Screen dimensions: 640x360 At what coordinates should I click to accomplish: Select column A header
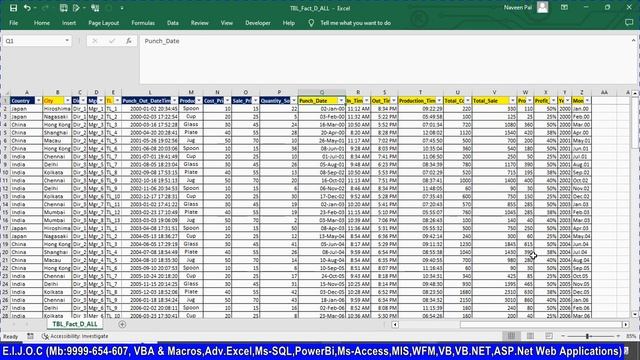(x=27, y=93)
